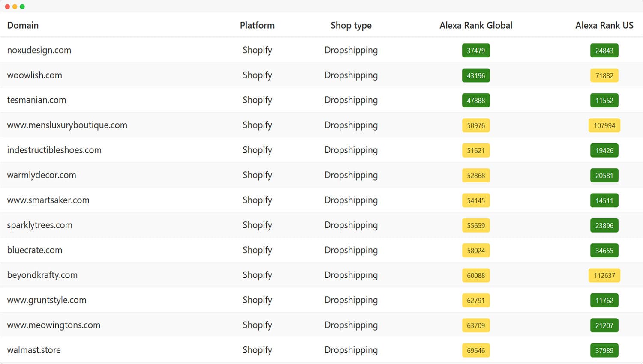Screen dimensions: 643x364
Task: Click the yellow 60088 global rank badge
Action: click(x=476, y=275)
